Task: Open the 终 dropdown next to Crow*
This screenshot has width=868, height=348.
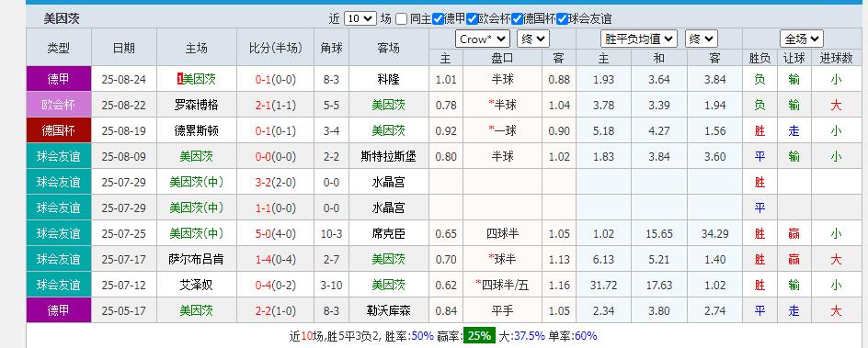Action: click(x=532, y=39)
